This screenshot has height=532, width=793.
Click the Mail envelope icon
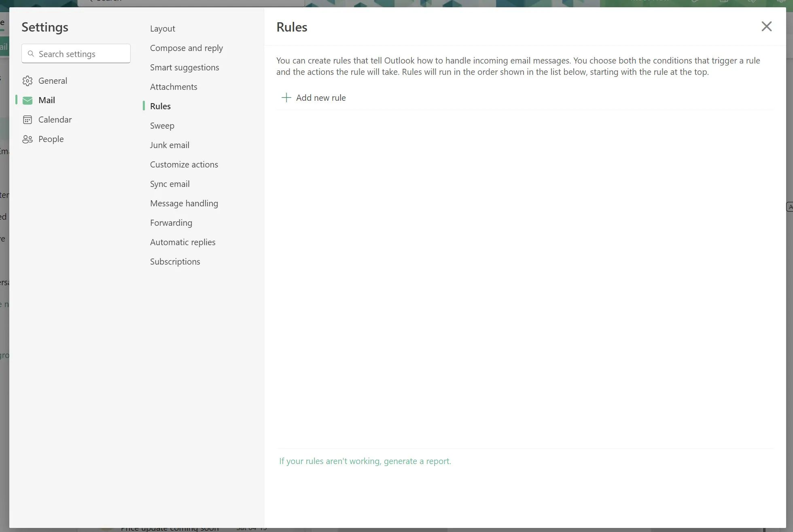point(28,100)
